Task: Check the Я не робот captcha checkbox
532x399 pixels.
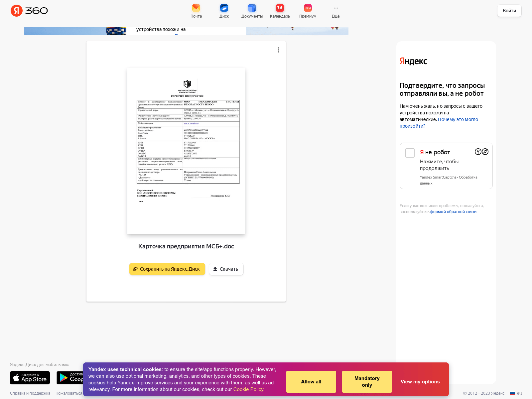Action: [410, 153]
